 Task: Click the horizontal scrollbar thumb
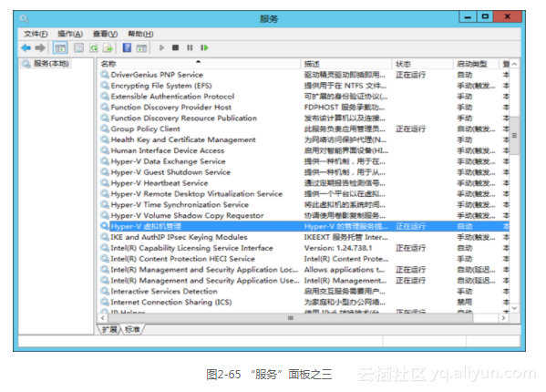coord(290,318)
